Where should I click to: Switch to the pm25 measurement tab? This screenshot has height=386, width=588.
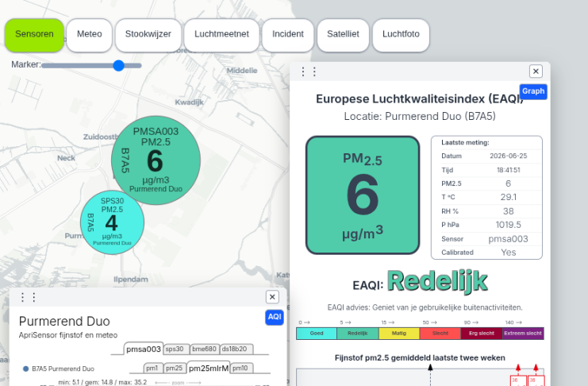(175, 369)
